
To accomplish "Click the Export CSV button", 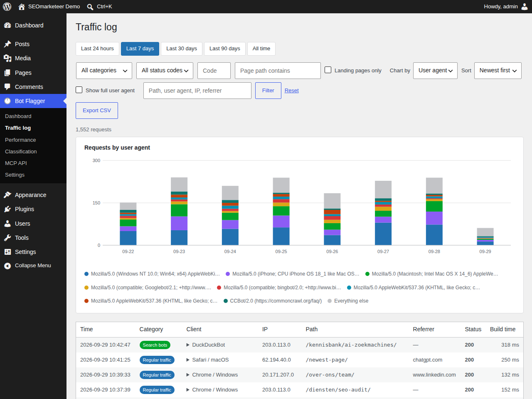I will coord(97,111).
